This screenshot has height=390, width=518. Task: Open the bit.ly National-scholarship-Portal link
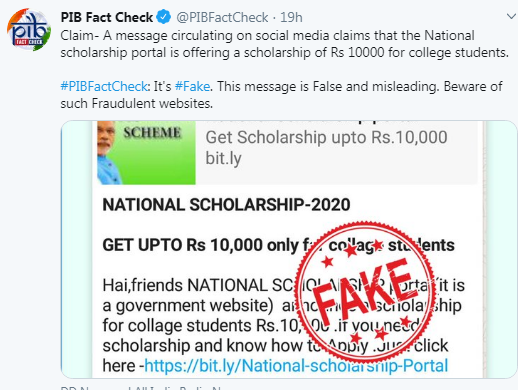[296, 366]
